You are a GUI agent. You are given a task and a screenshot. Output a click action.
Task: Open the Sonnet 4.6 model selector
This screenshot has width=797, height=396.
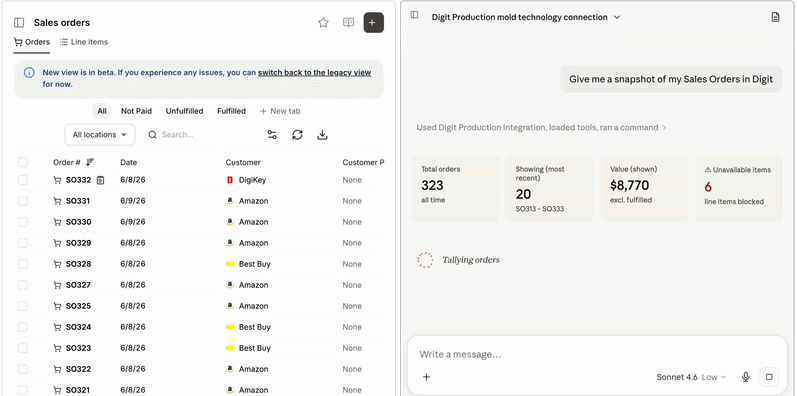pyautogui.click(x=691, y=377)
